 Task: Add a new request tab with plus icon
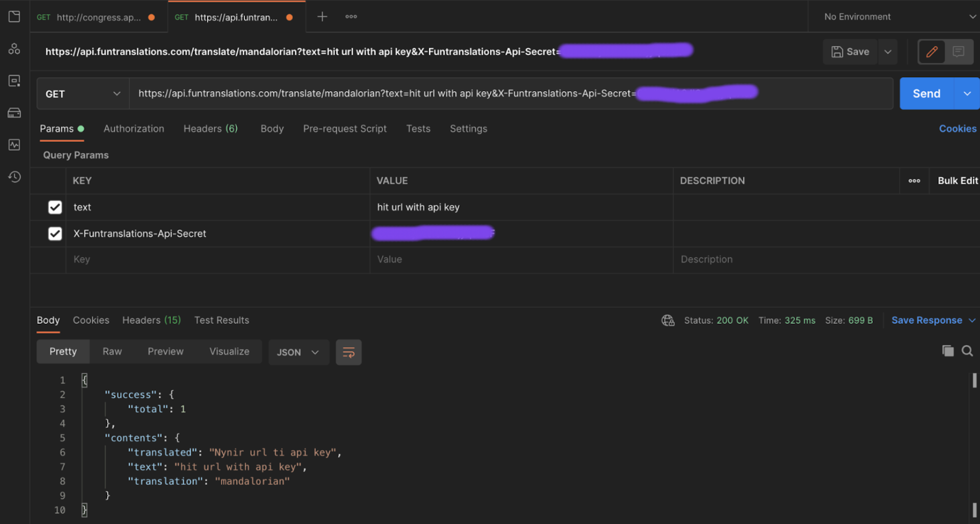coord(322,17)
